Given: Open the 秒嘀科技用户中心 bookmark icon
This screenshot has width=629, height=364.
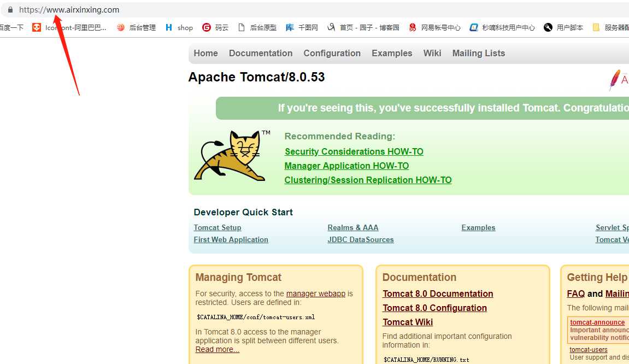Looking at the screenshot, I should click(474, 27).
